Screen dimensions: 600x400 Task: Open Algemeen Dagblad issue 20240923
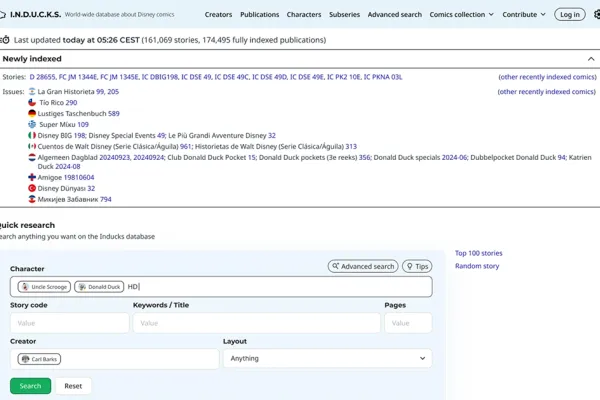coord(114,157)
